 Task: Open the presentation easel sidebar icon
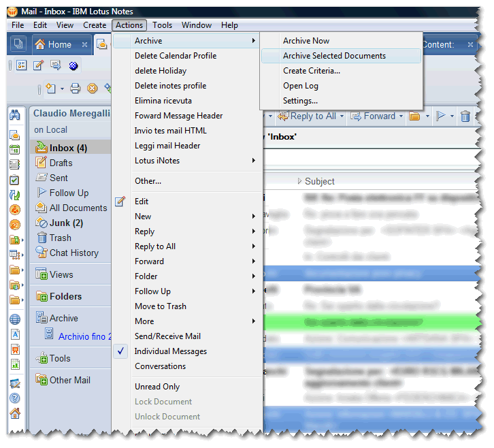(x=15, y=349)
